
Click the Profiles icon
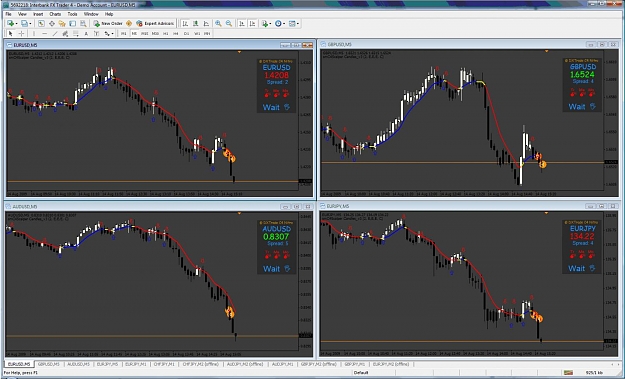pos(24,24)
